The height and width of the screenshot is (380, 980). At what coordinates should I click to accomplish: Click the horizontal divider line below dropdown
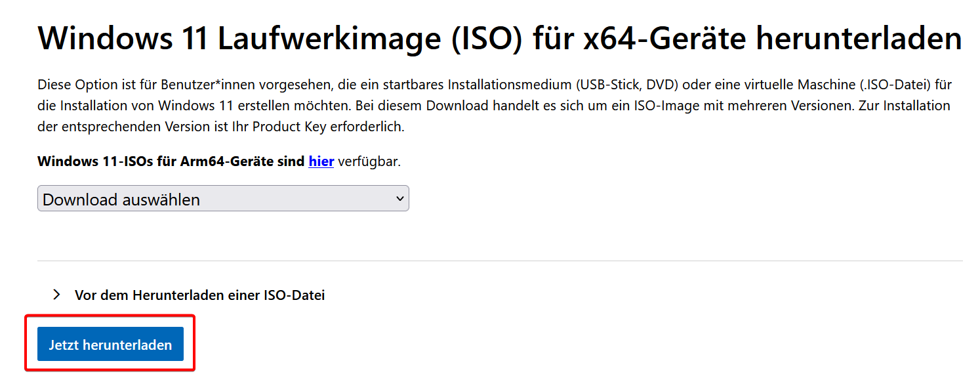tap(499, 261)
